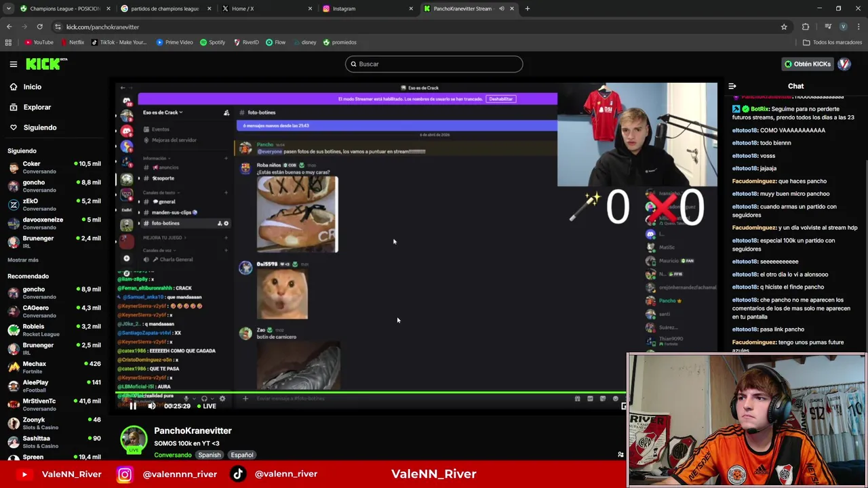The image size is (868, 488).
Task: Open Inicio in sidebar
Action: pyautogui.click(x=25, y=87)
